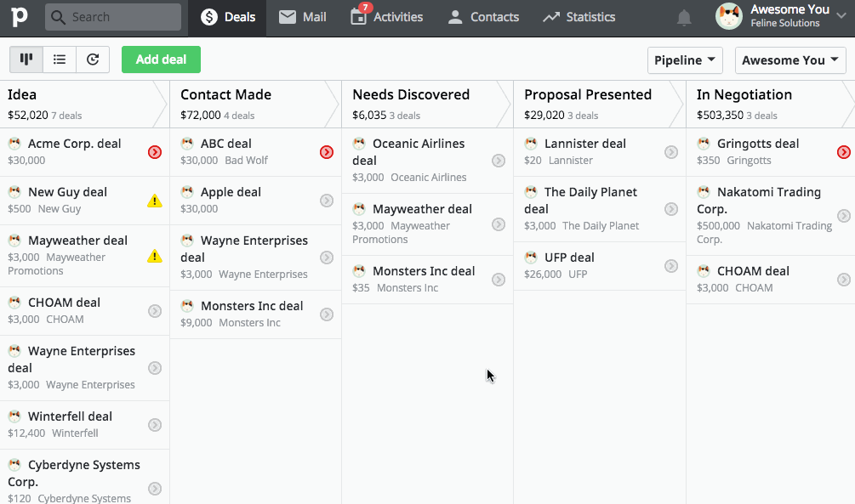Click the Search input field
This screenshot has width=855, height=504.
pos(113,17)
